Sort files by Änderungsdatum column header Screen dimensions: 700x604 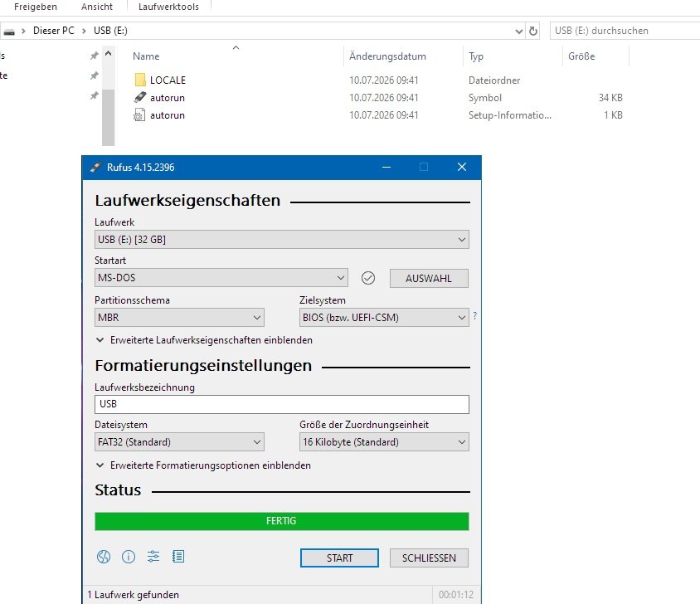[387, 56]
